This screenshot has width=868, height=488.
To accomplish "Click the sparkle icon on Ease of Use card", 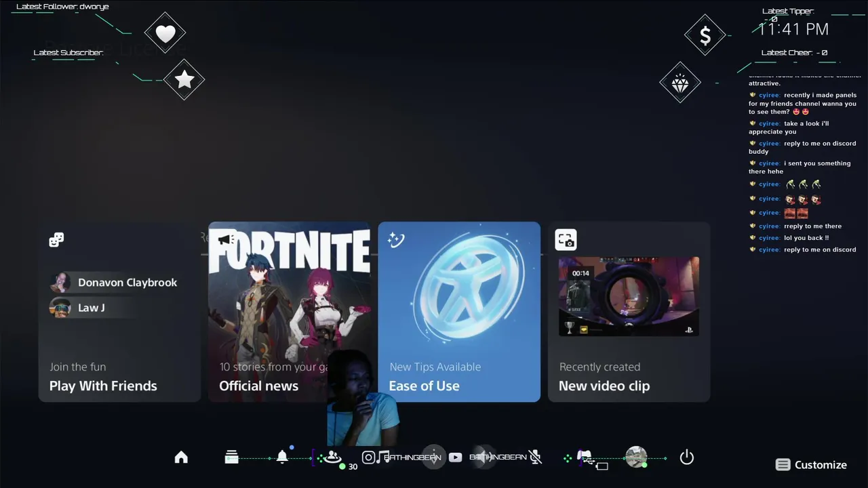I will (396, 239).
